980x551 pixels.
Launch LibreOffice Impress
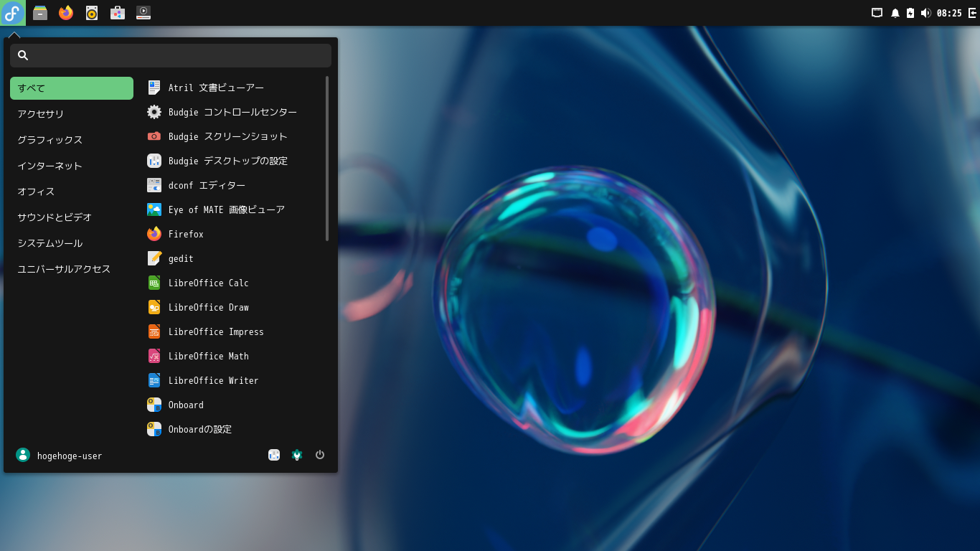click(233, 331)
